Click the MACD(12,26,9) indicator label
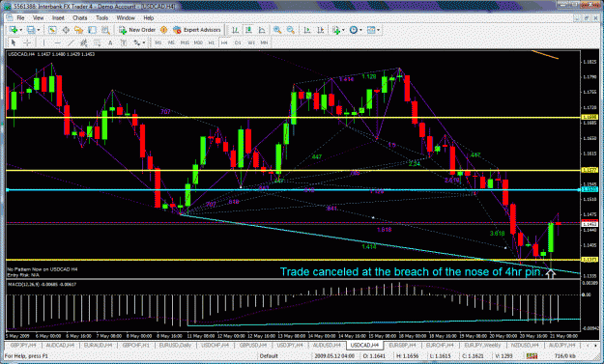The width and height of the screenshot is (604, 364). 42,285
